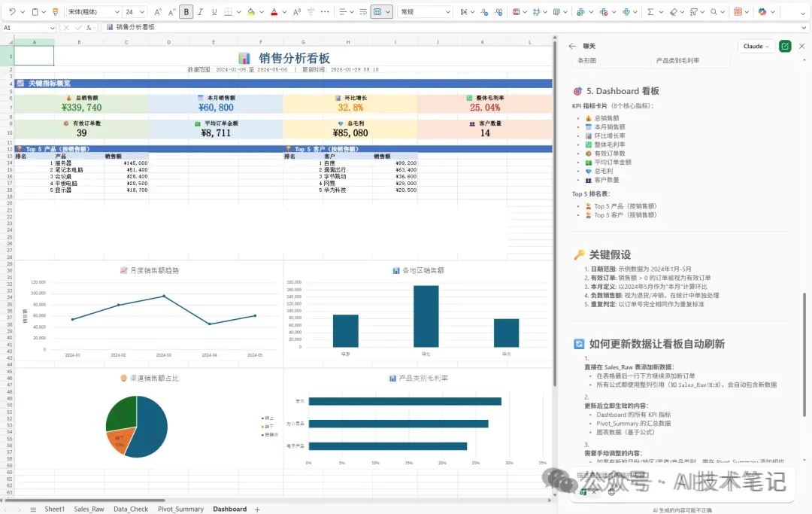The image size is (812, 514).
Task: Add a new sheet with plus button
Action: (257, 509)
